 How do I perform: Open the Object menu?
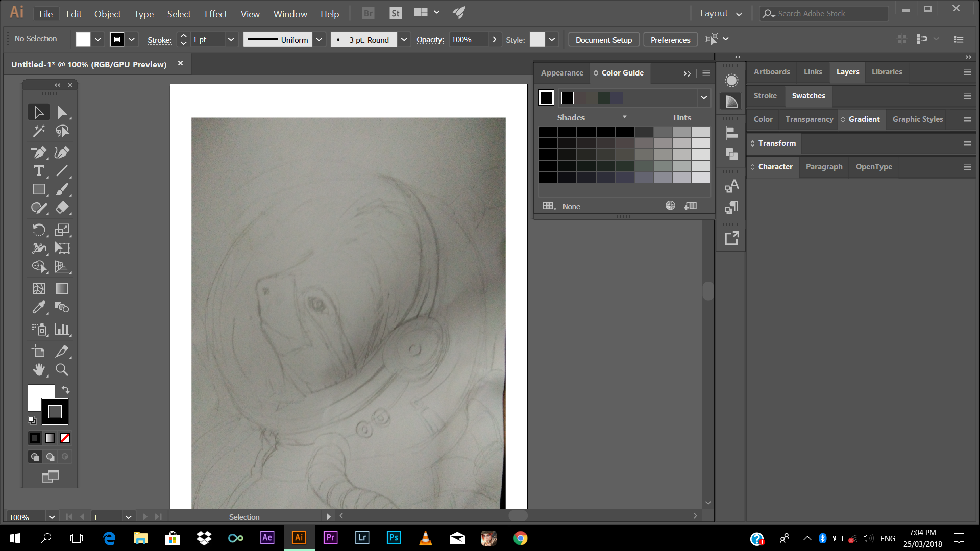108,14
